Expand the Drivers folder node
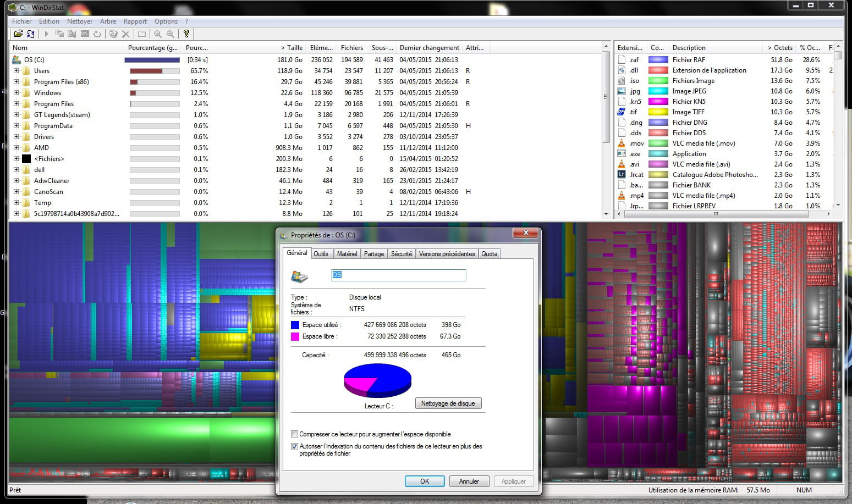 pos(16,136)
